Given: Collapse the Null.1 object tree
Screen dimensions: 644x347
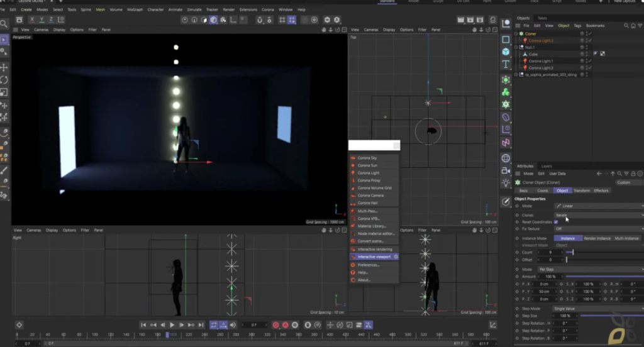Looking at the screenshot, I should (x=516, y=47).
